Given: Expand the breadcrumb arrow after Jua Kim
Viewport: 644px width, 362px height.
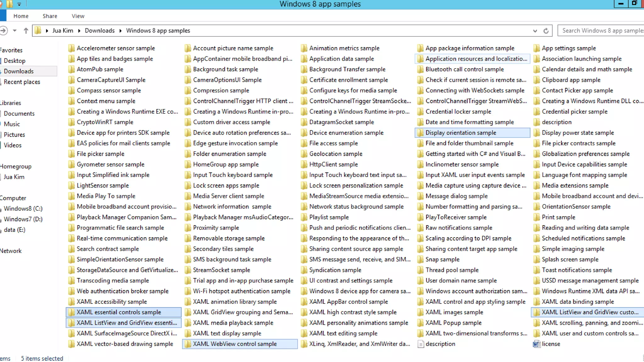Looking at the screenshot, I should tap(79, 31).
